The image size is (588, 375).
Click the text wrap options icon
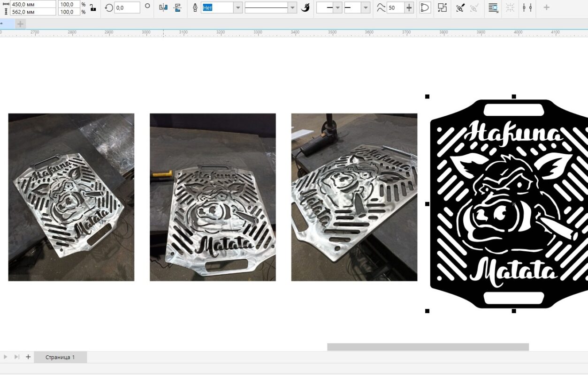[493, 7]
